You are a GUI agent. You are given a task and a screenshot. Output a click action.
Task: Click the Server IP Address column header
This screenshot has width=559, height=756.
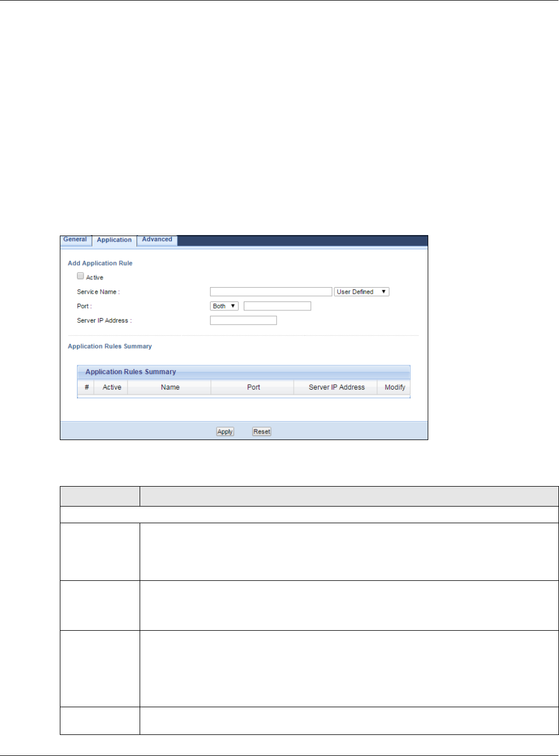pyautogui.click(x=336, y=387)
